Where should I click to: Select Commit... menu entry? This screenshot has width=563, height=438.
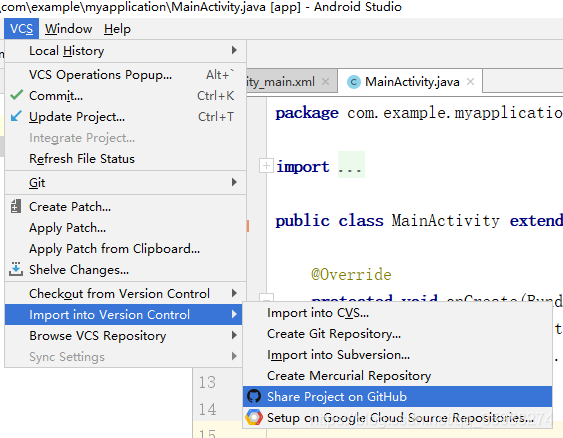(126, 95)
